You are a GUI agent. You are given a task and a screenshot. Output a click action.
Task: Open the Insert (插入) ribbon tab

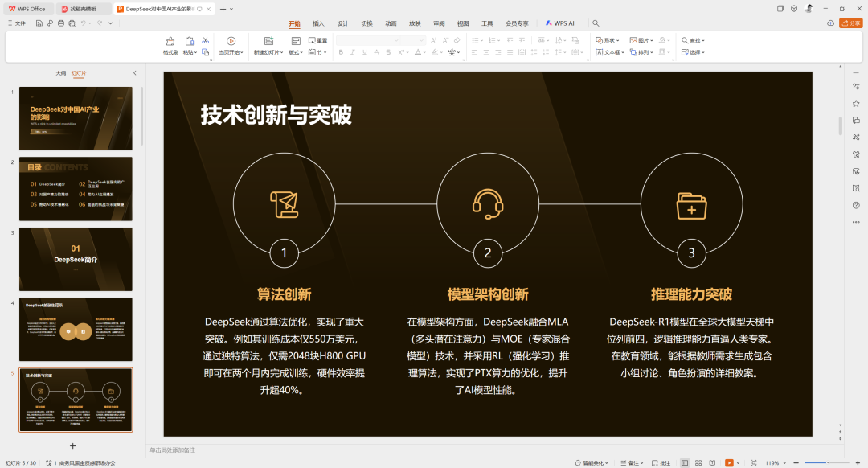pos(318,23)
